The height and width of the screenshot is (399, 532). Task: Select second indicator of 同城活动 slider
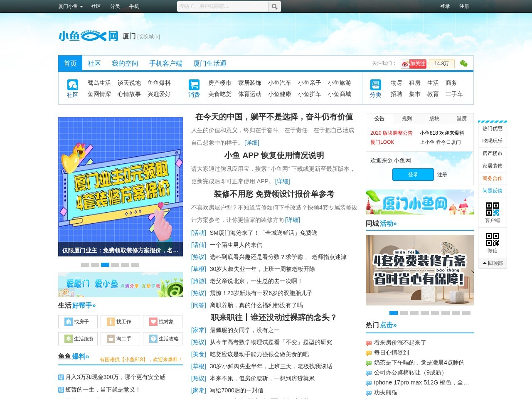404,313
